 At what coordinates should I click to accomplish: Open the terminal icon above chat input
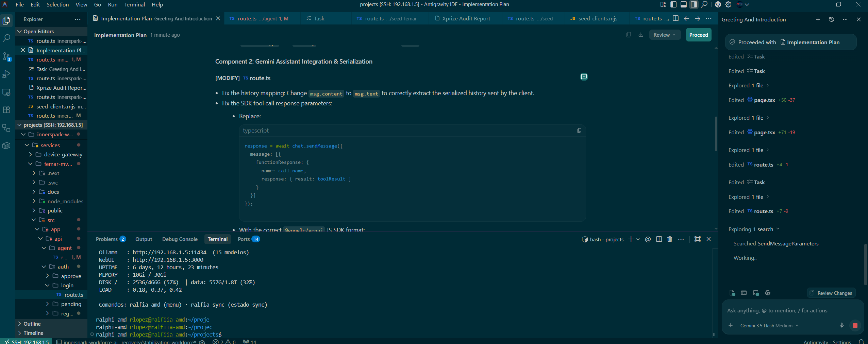(744, 293)
